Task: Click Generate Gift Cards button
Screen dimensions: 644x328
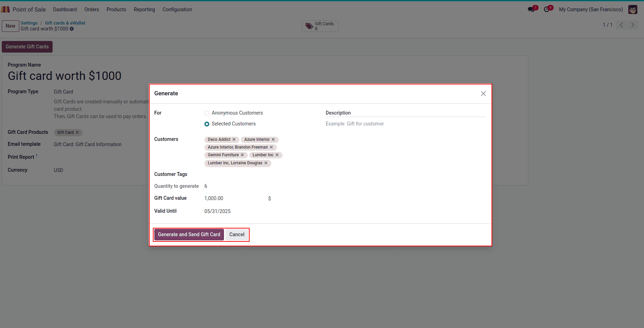Action: (27, 47)
